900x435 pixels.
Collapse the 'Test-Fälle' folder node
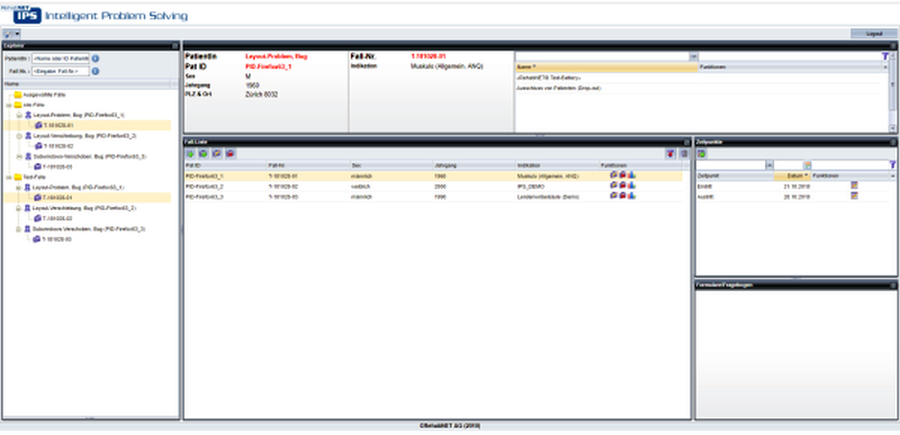(x=8, y=176)
